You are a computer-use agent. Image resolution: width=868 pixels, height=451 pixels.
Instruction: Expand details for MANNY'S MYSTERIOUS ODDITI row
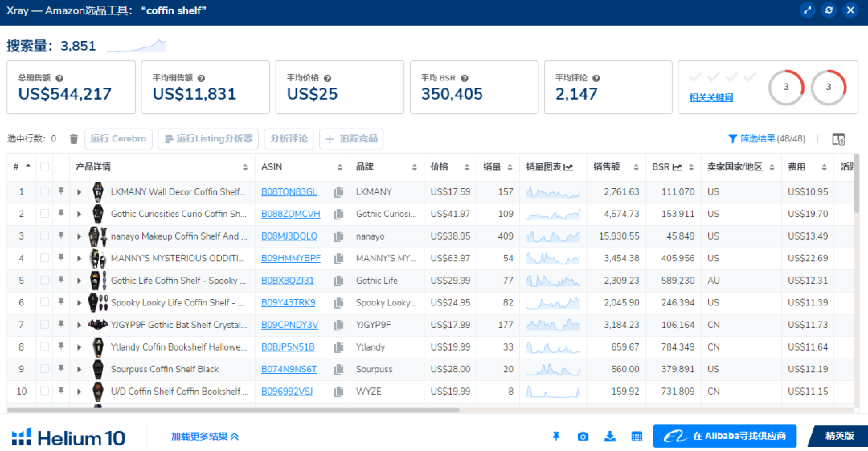click(x=79, y=258)
